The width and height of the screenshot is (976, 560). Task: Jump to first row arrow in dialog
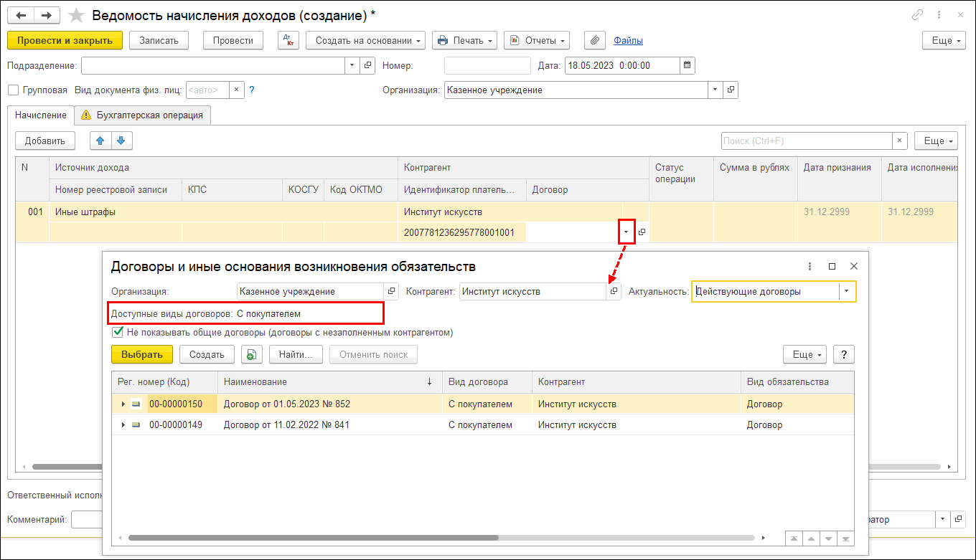(793, 538)
